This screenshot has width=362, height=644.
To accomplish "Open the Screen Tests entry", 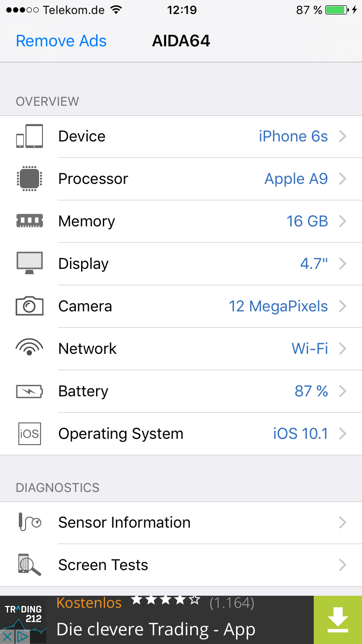I will 181,565.
